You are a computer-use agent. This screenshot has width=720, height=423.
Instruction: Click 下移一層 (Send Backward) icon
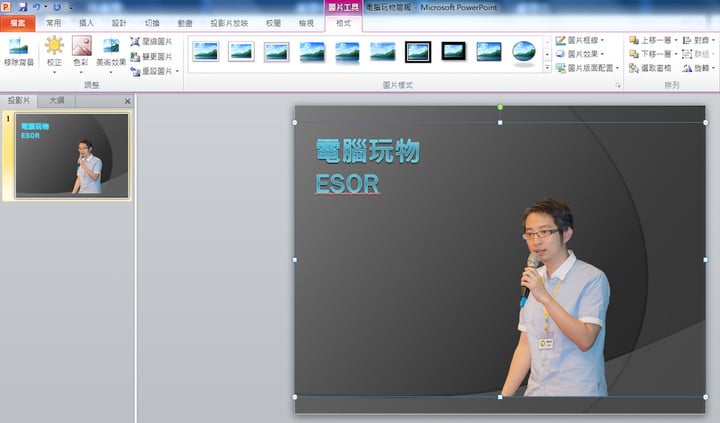(x=634, y=54)
